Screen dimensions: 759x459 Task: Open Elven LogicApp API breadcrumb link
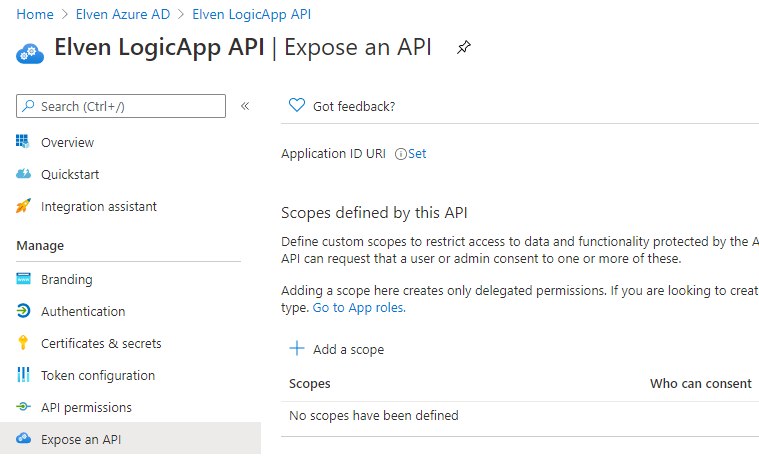[252, 15]
